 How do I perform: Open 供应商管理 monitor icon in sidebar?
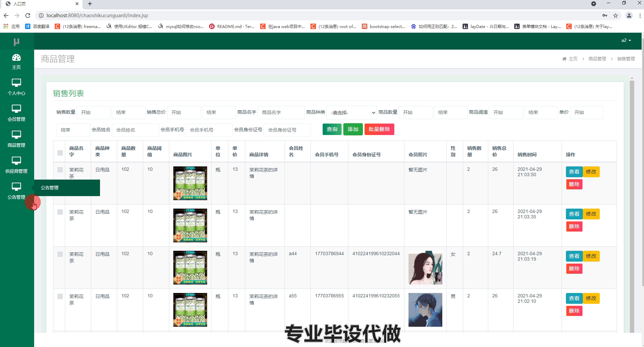(16, 161)
